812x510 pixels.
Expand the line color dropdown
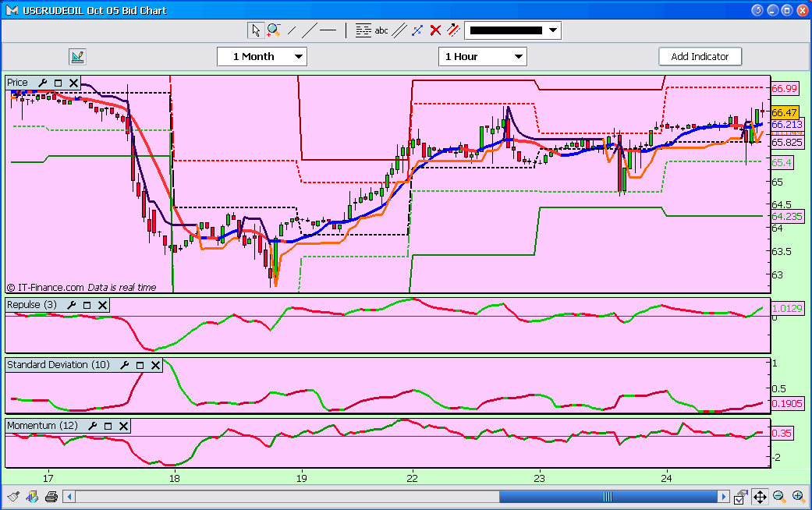[553, 30]
